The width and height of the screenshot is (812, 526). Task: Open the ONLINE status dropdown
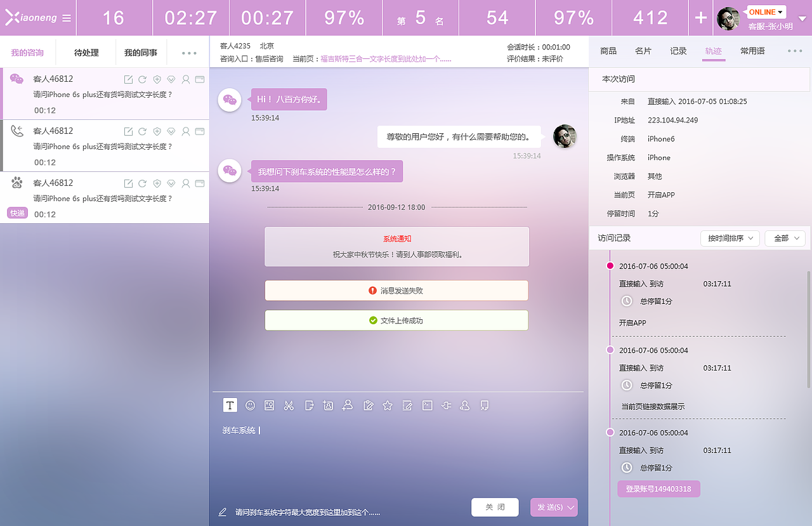(x=764, y=11)
